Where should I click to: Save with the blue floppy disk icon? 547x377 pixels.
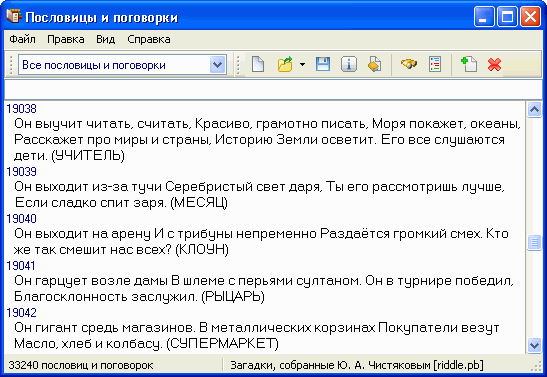coord(323,65)
